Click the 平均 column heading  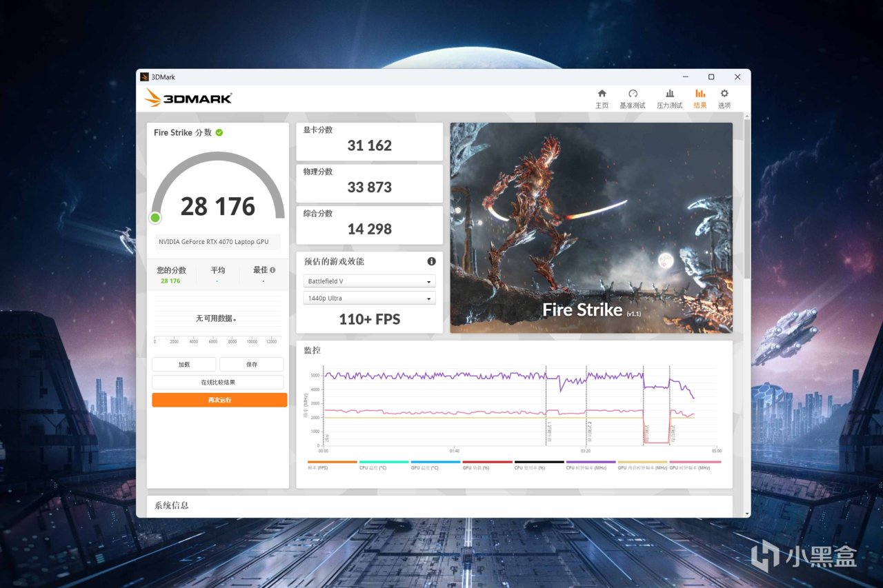[217, 270]
